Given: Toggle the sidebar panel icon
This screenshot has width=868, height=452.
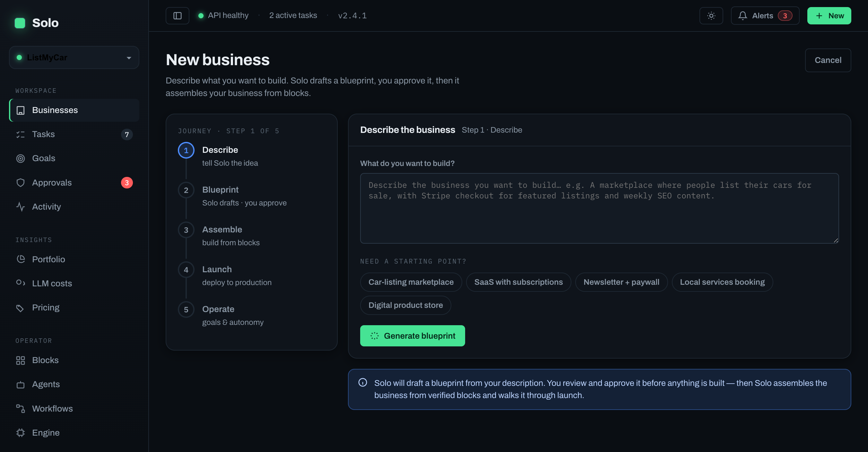Looking at the screenshot, I should tap(177, 15).
